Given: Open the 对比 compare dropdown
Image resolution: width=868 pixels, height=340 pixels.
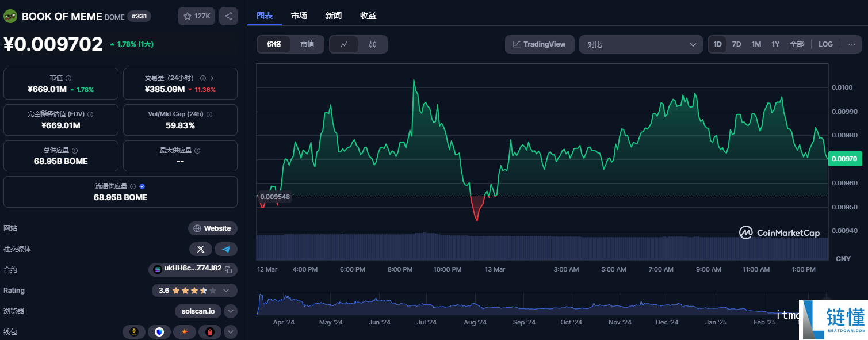Looking at the screenshot, I should (641, 44).
